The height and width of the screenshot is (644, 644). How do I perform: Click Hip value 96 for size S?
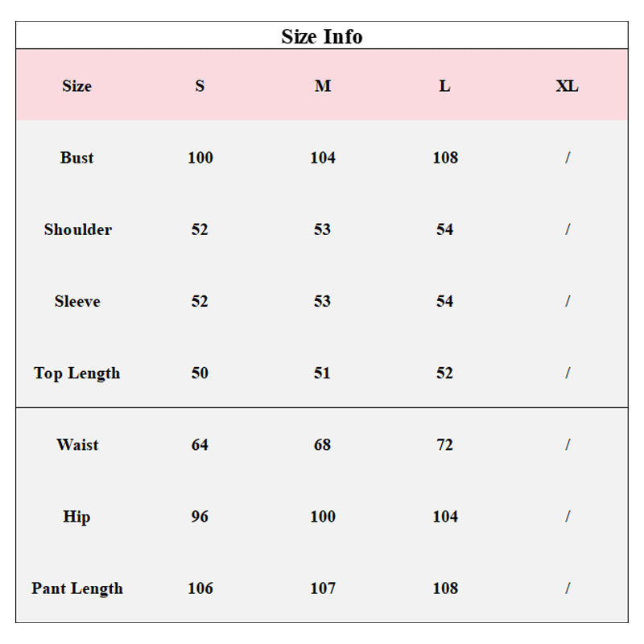pyautogui.click(x=200, y=516)
